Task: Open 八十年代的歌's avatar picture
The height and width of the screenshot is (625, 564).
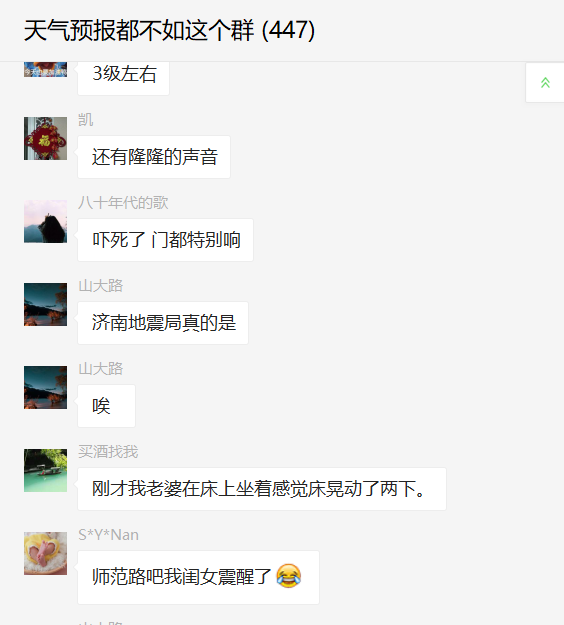Action: click(45, 221)
